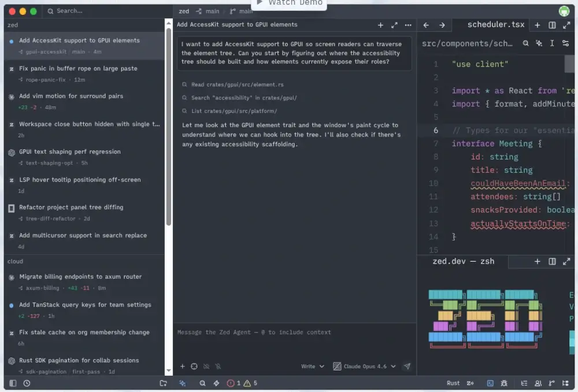Open project search in status bar
Image resolution: width=578 pixels, height=392 pixels.
(202, 383)
